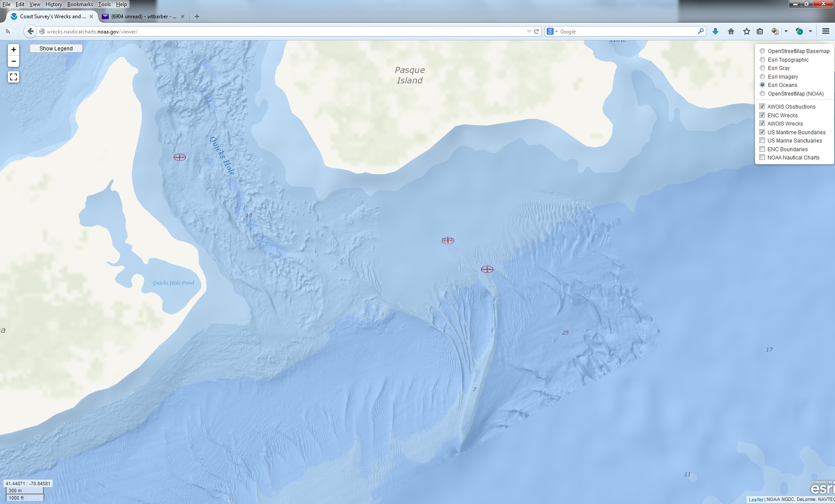Select Esri Oceans basemap

pyautogui.click(x=762, y=85)
